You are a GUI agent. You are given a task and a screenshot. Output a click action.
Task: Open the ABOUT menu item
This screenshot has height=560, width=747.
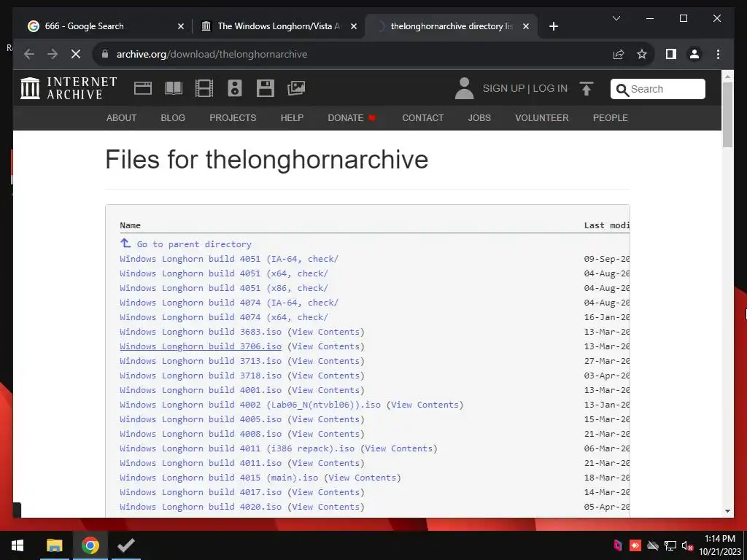122,118
